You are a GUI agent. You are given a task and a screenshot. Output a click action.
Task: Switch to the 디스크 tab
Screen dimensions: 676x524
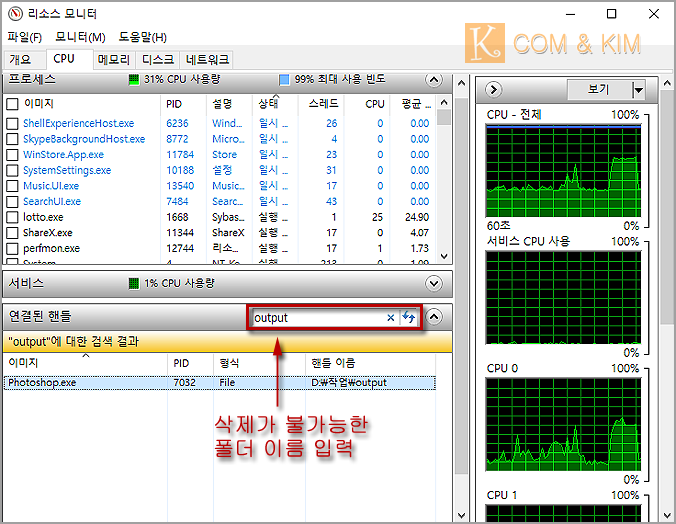click(158, 60)
